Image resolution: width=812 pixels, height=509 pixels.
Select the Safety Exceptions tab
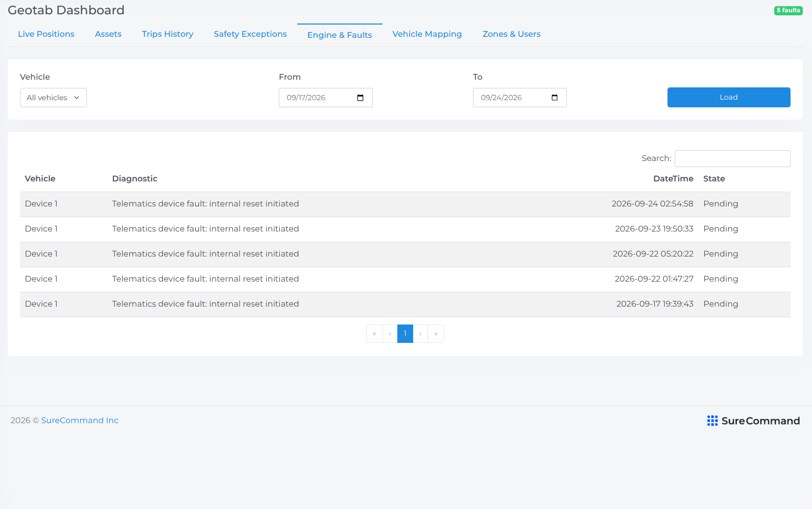tap(250, 34)
